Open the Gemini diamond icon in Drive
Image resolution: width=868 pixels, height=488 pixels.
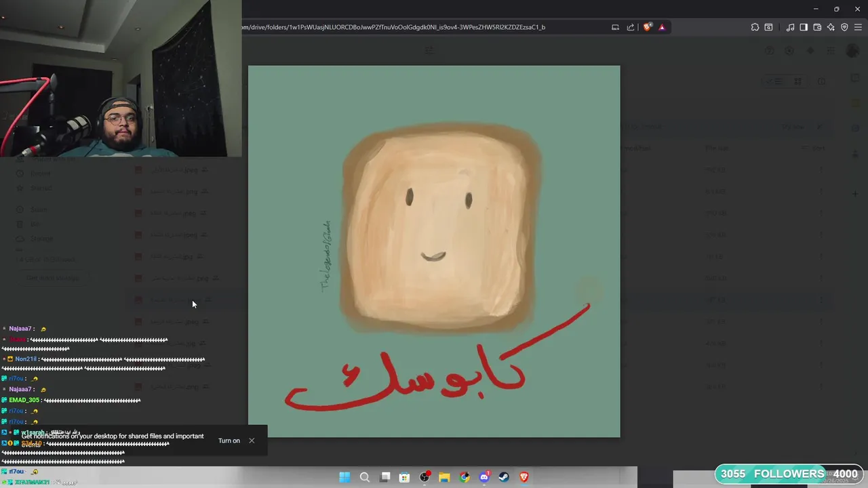click(810, 51)
